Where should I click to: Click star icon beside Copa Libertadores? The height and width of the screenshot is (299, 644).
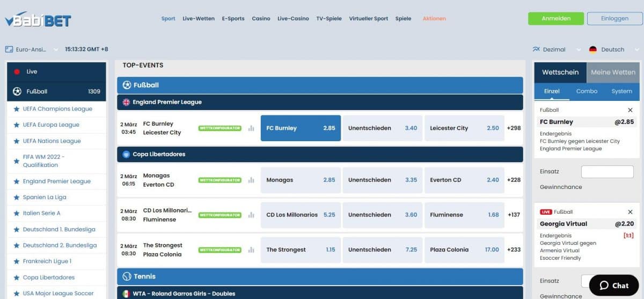pyautogui.click(x=16, y=278)
